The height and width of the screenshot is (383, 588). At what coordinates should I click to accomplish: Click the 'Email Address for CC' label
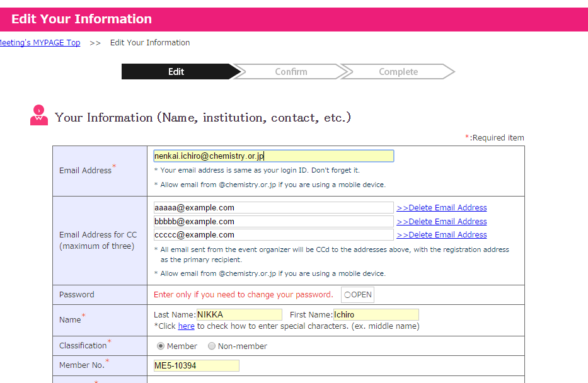[98, 240]
